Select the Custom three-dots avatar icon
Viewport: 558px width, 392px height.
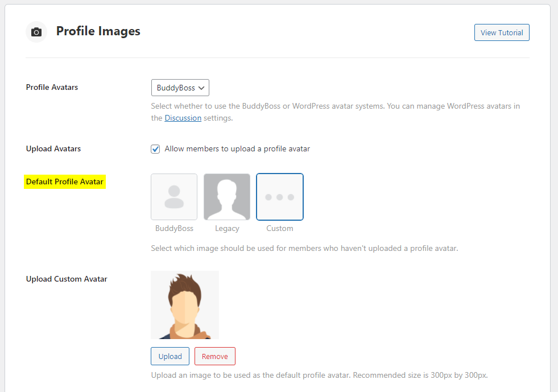(280, 197)
